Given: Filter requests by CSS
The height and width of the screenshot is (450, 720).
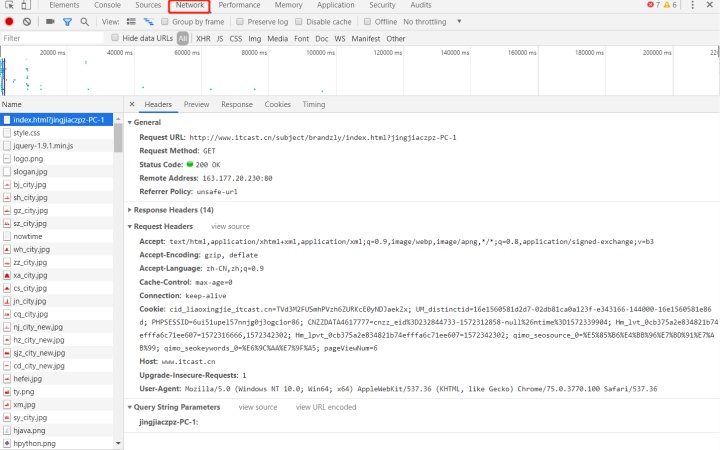Looking at the screenshot, I should click(x=236, y=39).
